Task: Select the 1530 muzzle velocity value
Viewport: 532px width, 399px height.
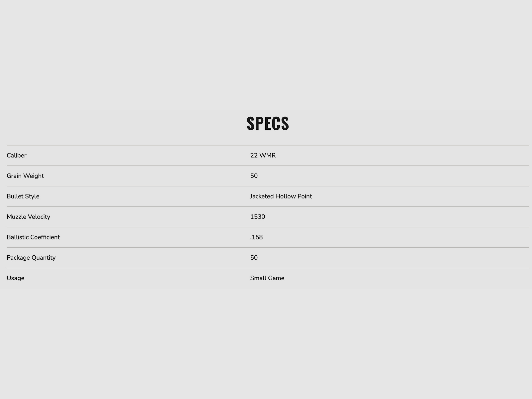Action: (258, 217)
